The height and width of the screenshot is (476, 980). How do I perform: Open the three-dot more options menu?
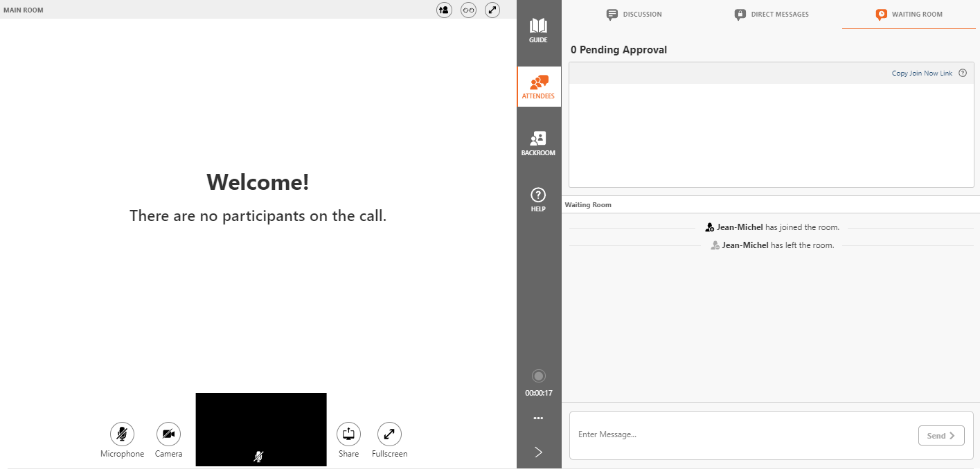(x=539, y=418)
